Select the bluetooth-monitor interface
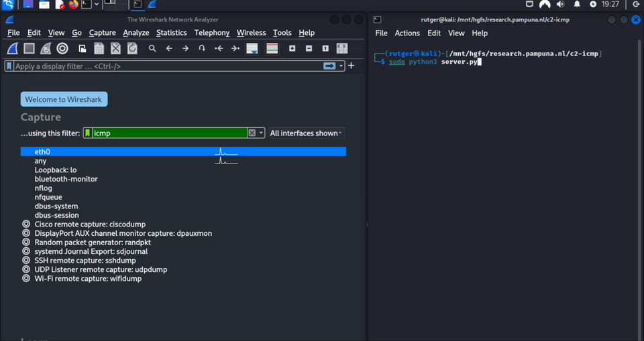644x341 pixels. tap(183, 179)
